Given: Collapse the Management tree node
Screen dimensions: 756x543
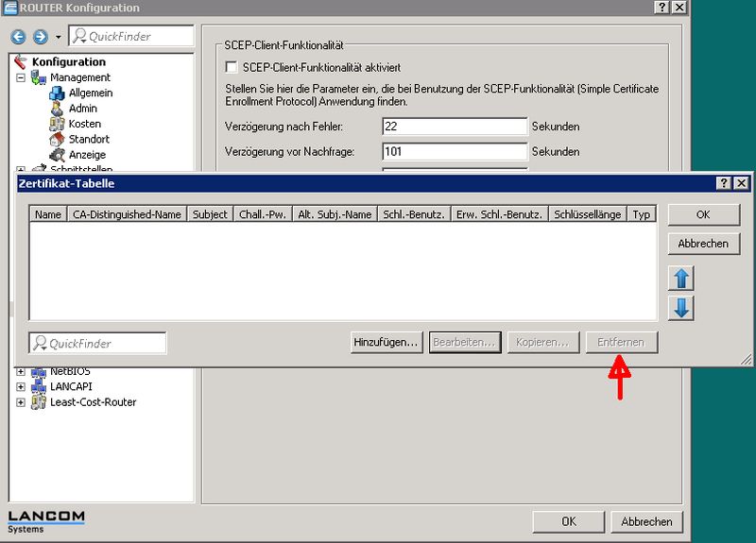Looking at the screenshot, I should (21, 77).
